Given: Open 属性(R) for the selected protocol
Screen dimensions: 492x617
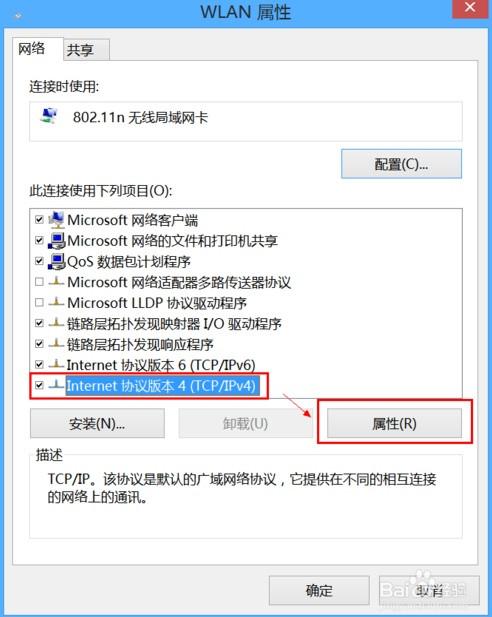Looking at the screenshot, I should point(394,423).
